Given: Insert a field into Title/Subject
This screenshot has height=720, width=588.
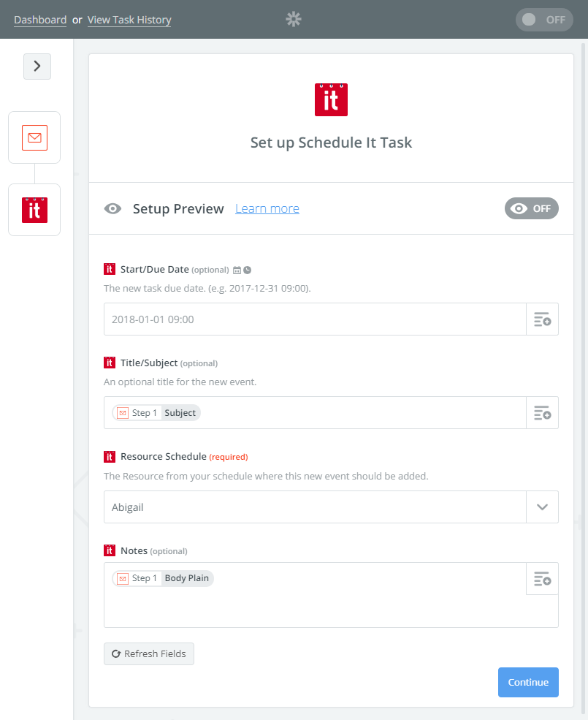Looking at the screenshot, I should [542, 413].
